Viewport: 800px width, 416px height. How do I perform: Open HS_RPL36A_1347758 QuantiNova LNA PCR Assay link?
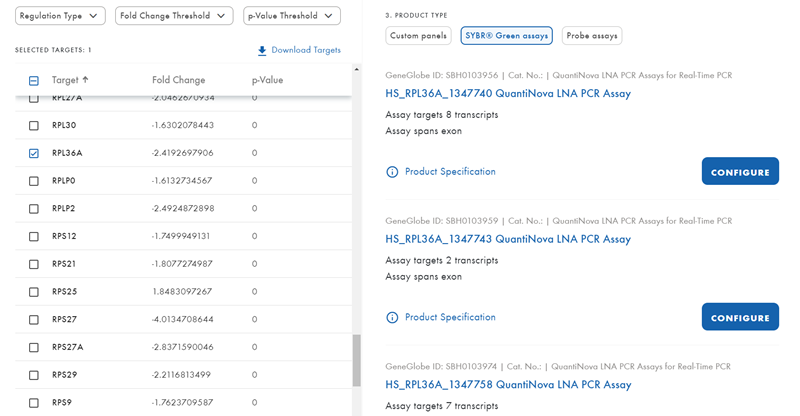(x=508, y=384)
